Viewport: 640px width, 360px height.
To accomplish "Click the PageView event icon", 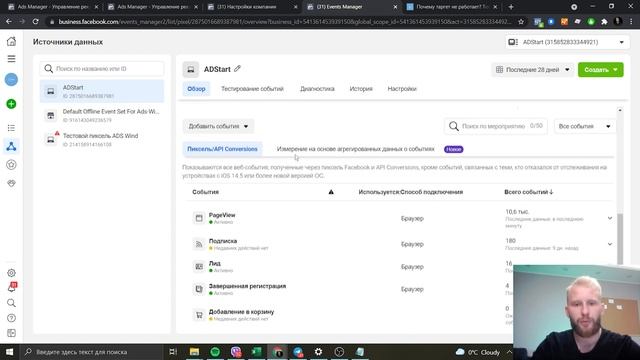I will point(199,218).
